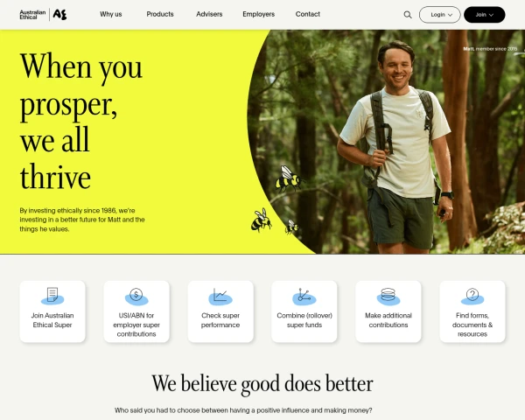
Task: Click the question-mark forms and resources icon
Action: [472, 296]
